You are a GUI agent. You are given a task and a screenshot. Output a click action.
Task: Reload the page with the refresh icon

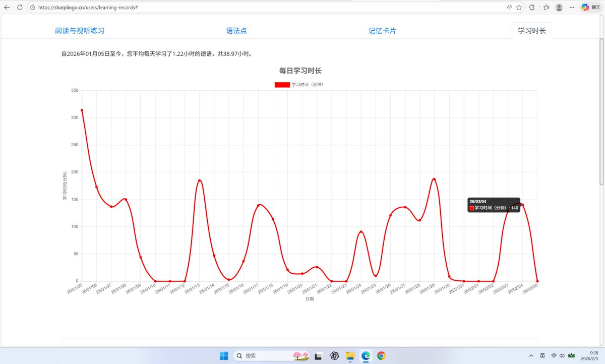(x=20, y=8)
